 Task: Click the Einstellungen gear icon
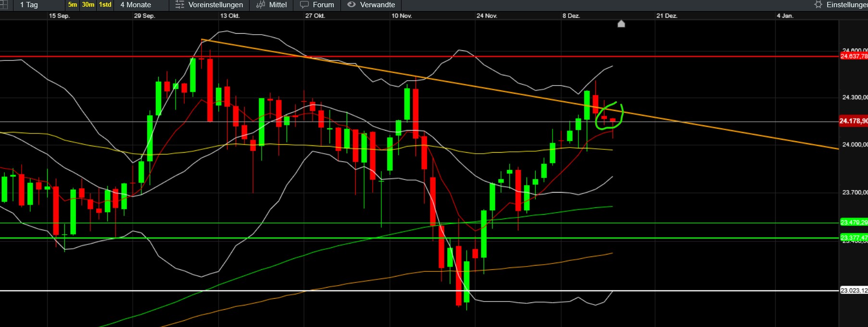click(818, 5)
